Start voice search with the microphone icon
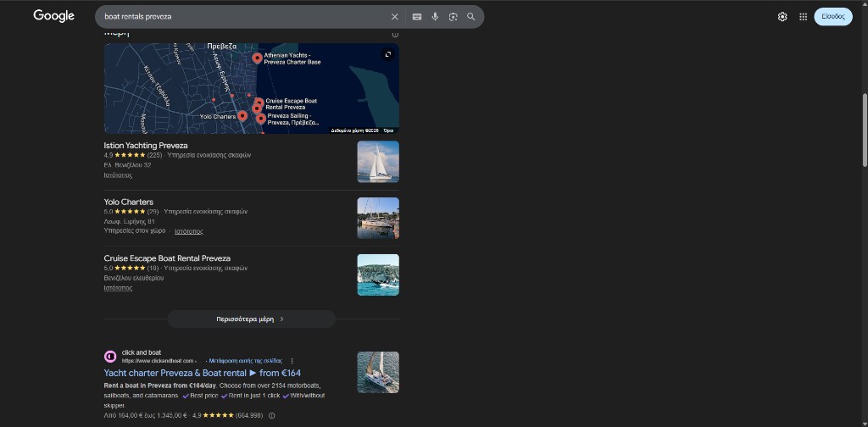Viewport: 868px width, 427px height. click(x=435, y=17)
